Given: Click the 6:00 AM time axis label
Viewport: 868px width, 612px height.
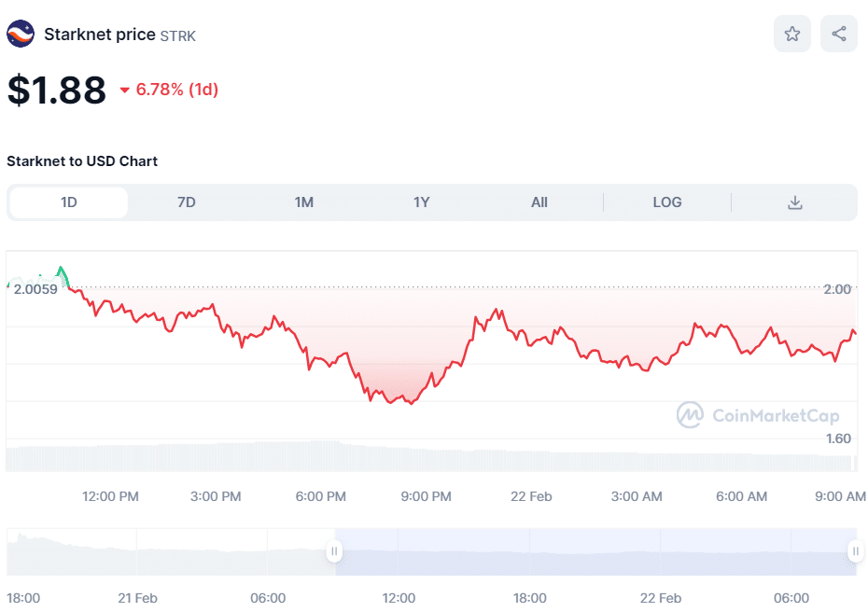Looking at the screenshot, I should pos(742,497).
